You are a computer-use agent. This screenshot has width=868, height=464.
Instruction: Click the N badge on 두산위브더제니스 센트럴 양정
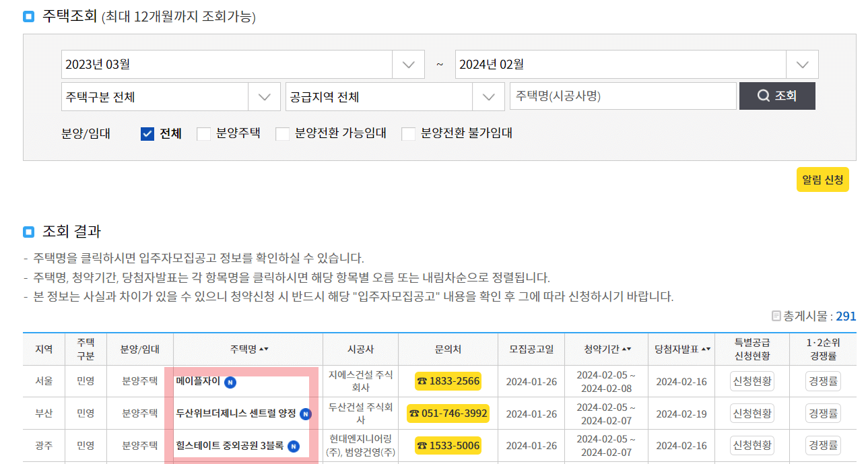305,414
